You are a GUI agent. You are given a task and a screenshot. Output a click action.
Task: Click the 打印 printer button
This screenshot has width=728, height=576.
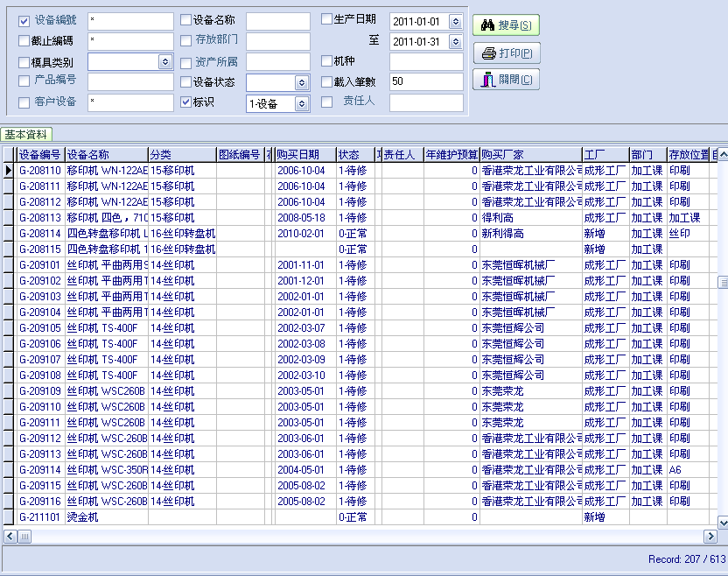506,53
